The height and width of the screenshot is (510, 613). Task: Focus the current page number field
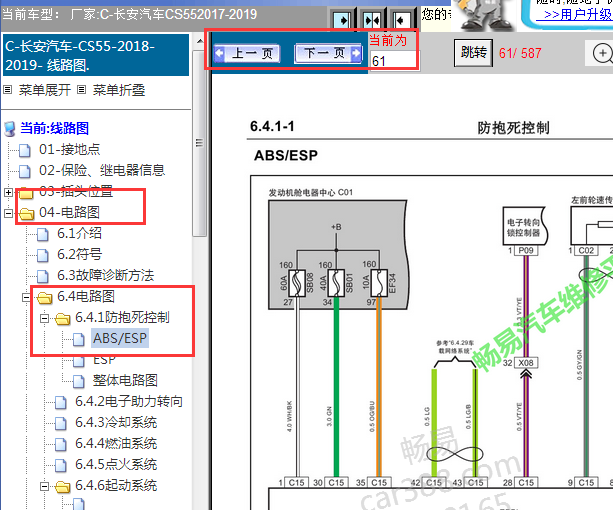coord(393,61)
